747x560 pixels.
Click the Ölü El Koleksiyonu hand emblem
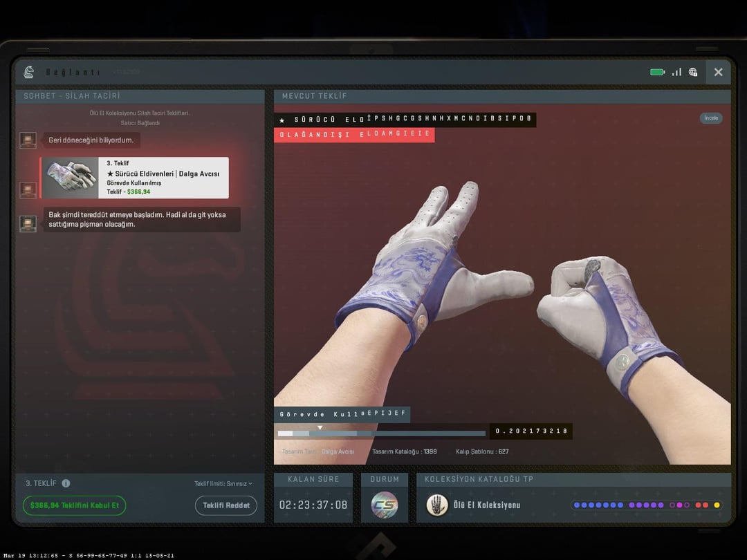436,505
